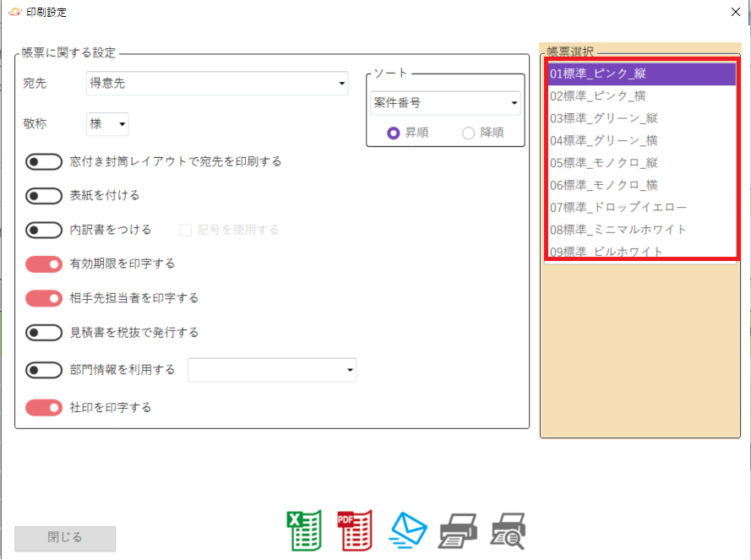Select the 降順 radio button
This screenshot has height=560, width=751.
(x=469, y=133)
